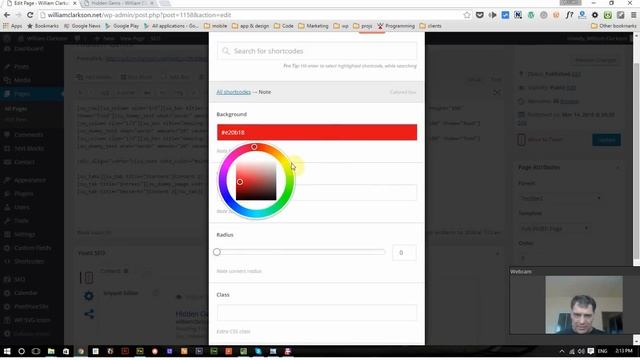This screenshot has height=360, width=640.
Task: Open Task View on the taskbar
Action: tap(36, 351)
